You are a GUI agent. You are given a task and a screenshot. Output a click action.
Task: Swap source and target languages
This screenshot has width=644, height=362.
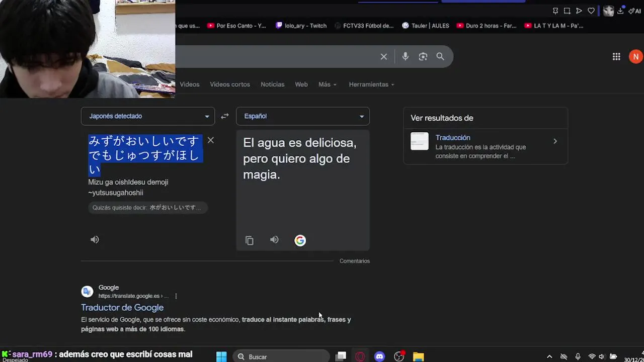pyautogui.click(x=225, y=116)
